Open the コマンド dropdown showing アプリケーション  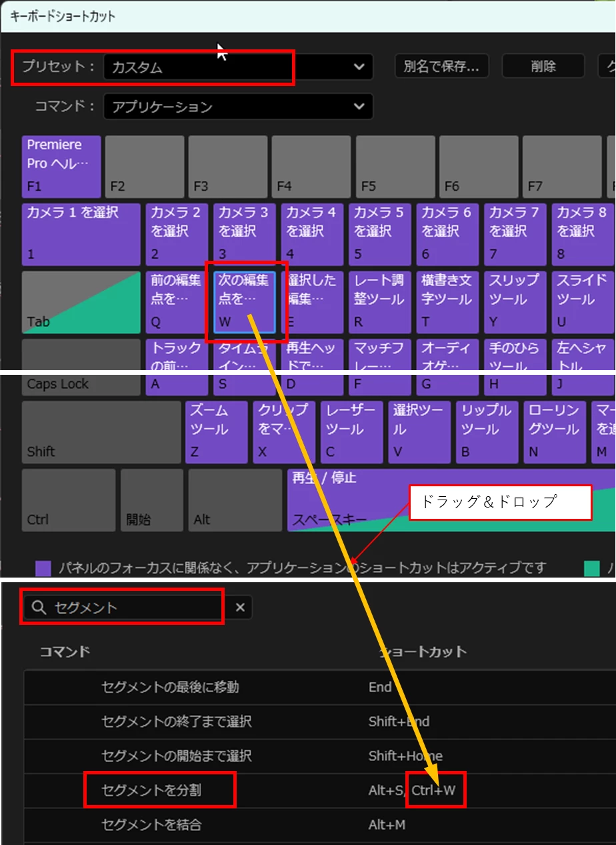238,107
